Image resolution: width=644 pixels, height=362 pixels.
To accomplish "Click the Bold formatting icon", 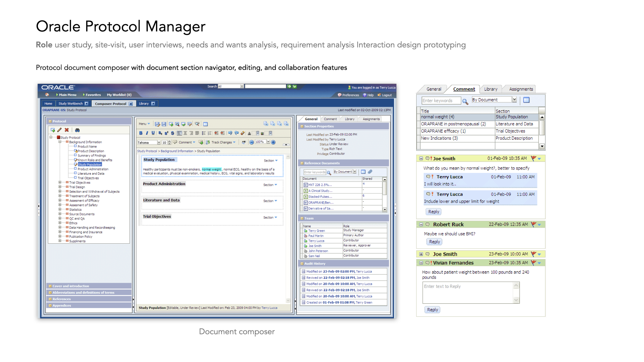I will (141, 133).
